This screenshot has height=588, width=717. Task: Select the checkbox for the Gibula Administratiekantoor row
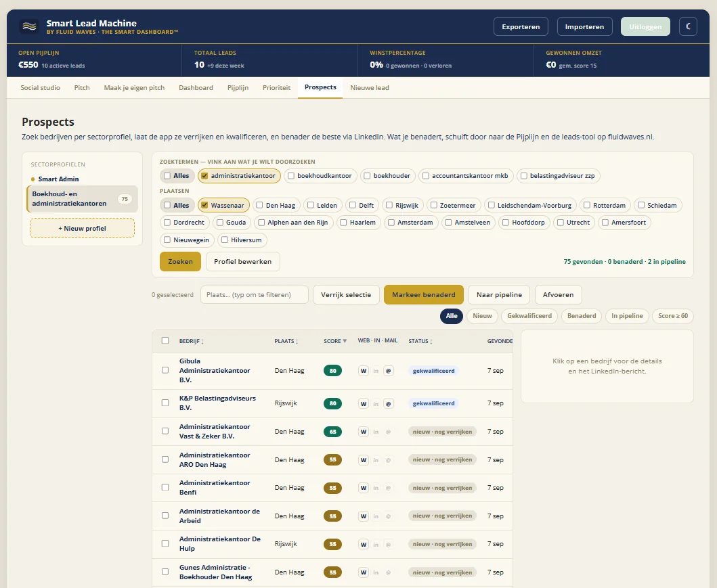click(165, 370)
